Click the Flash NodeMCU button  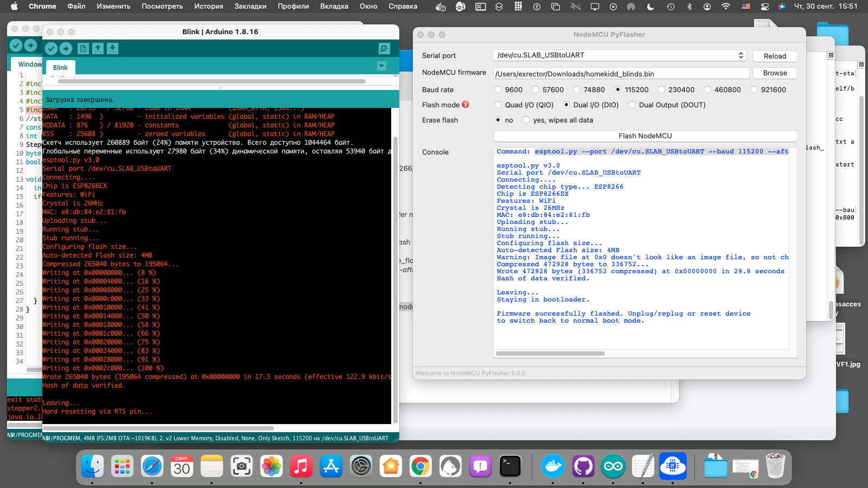[645, 136]
